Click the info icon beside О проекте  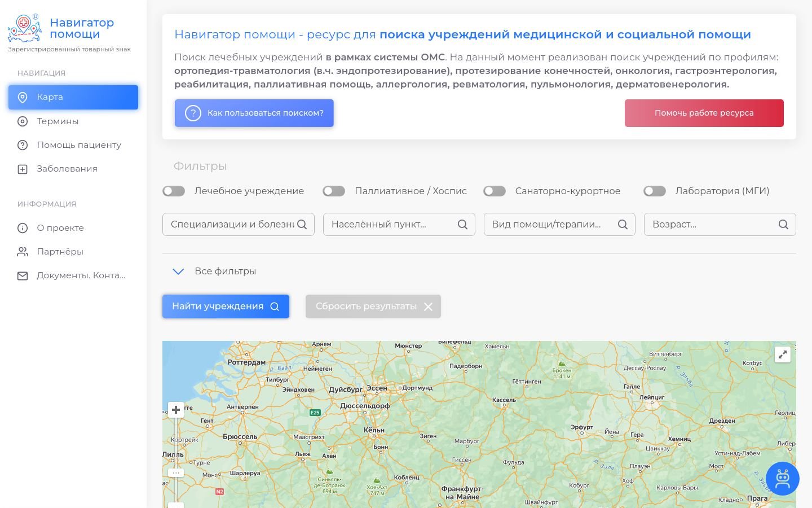(23, 228)
